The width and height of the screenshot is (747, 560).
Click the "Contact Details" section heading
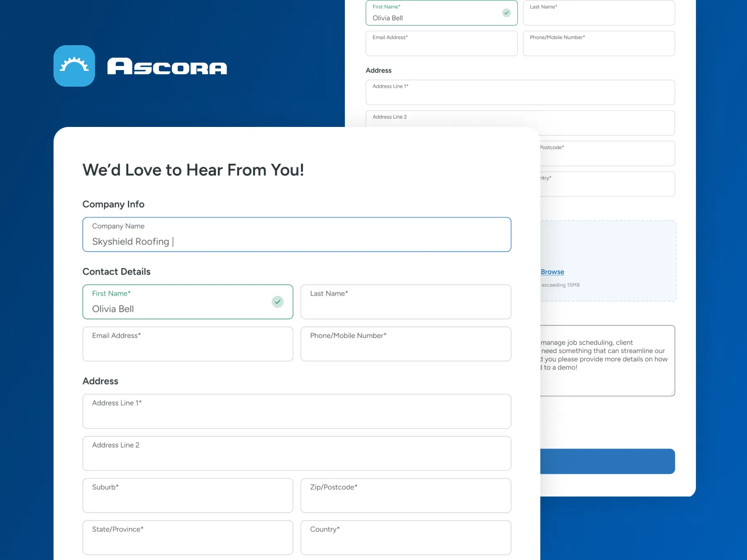[117, 272]
